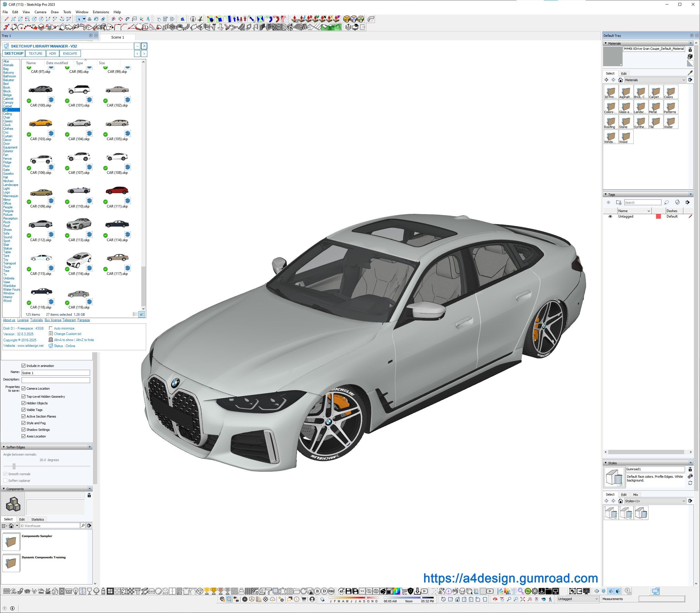Image resolution: width=700 pixels, height=613 pixels.
Task: Uncheck Include in animation checkbox
Action: tap(24, 366)
